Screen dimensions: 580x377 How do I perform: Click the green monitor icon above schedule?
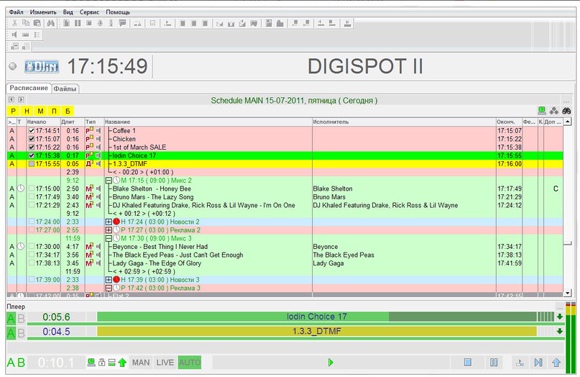point(542,110)
